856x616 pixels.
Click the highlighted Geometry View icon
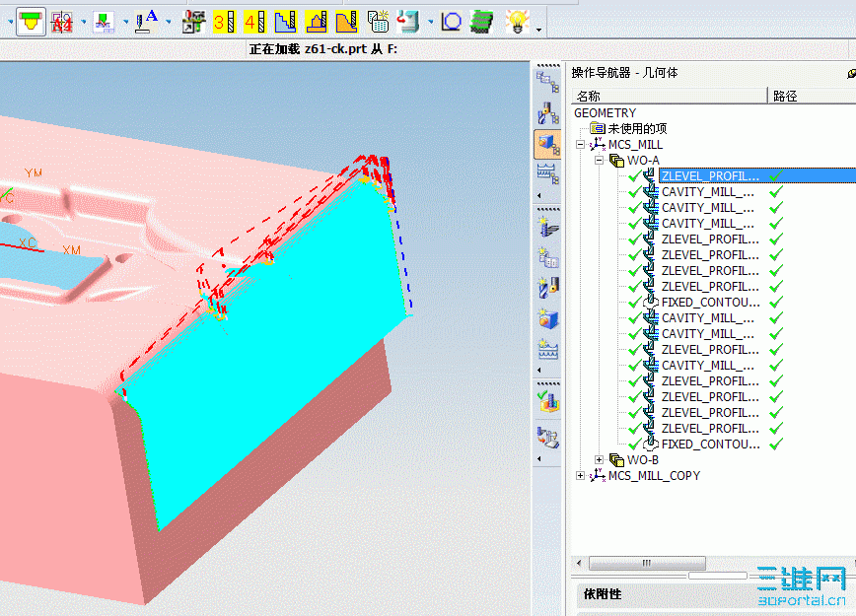(x=547, y=144)
